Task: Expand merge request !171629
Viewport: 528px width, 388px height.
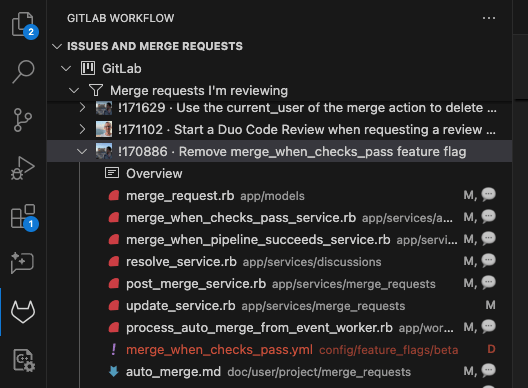Action: tap(82, 108)
